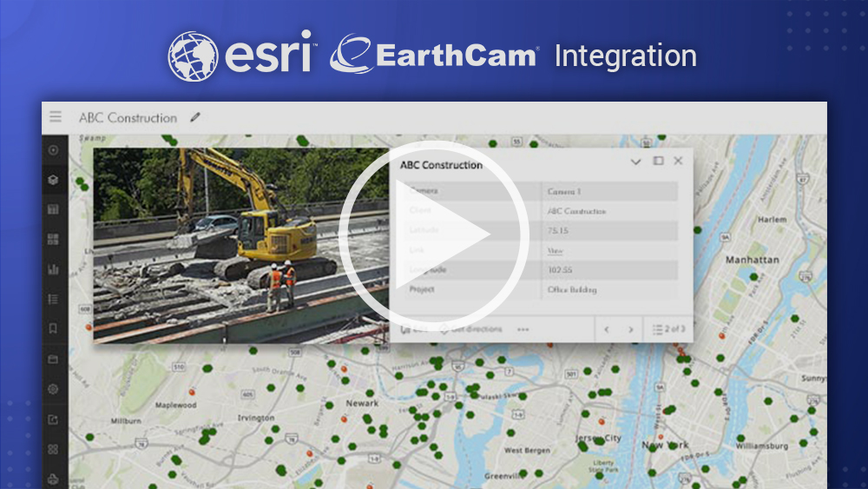The height and width of the screenshot is (489, 868).
Task: Click the Jersey City label on map
Action: click(x=598, y=438)
